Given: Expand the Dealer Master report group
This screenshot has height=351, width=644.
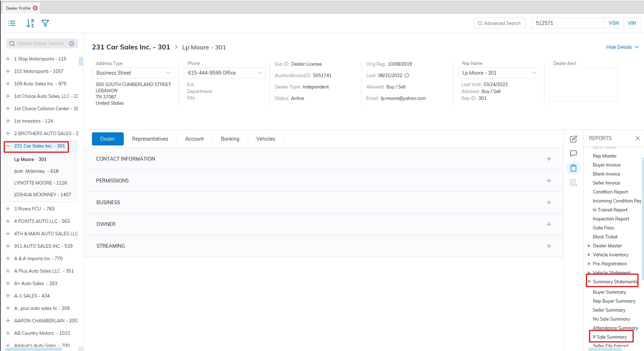Looking at the screenshot, I should click(589, 246).
